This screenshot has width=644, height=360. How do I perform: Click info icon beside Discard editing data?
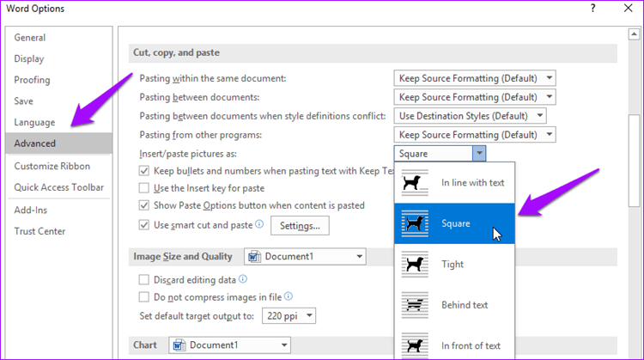pos(243,279)
